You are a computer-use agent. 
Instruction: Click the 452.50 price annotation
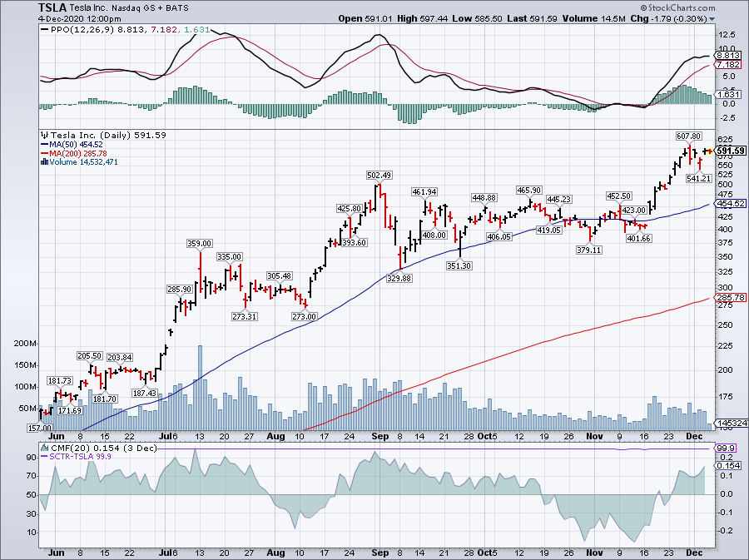(619, 196)
